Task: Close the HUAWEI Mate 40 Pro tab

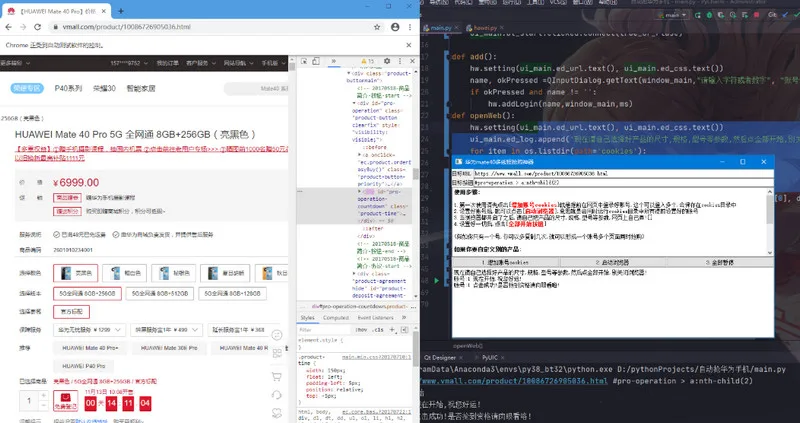Action: pyautogui.click(x=104, y=11)
